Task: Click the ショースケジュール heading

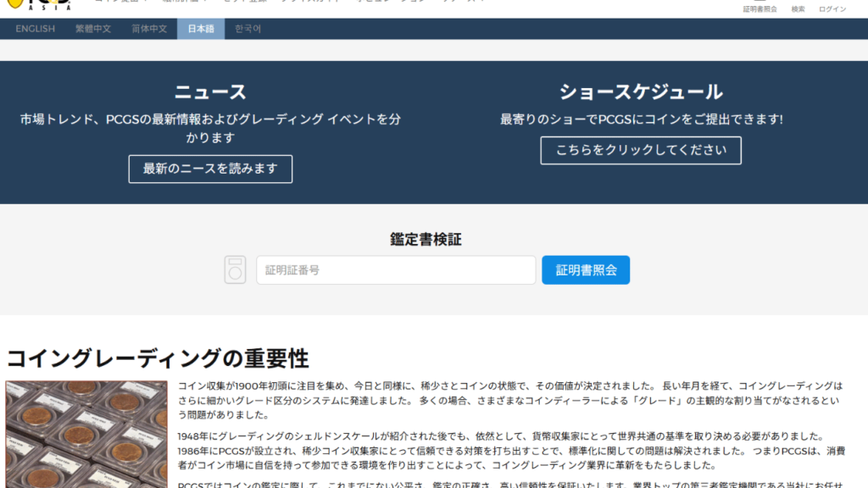Action: coord(641,91)
